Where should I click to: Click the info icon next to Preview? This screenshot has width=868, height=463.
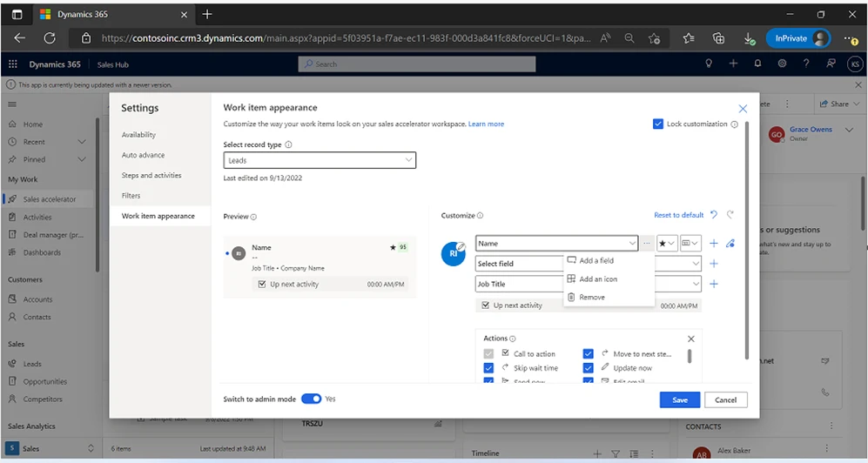[253, 217]
